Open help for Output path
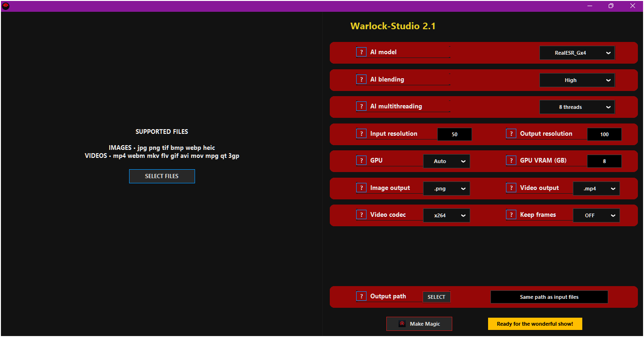Image resolution: width=644 pixels, height=337 pixels. tap(361, 296)
